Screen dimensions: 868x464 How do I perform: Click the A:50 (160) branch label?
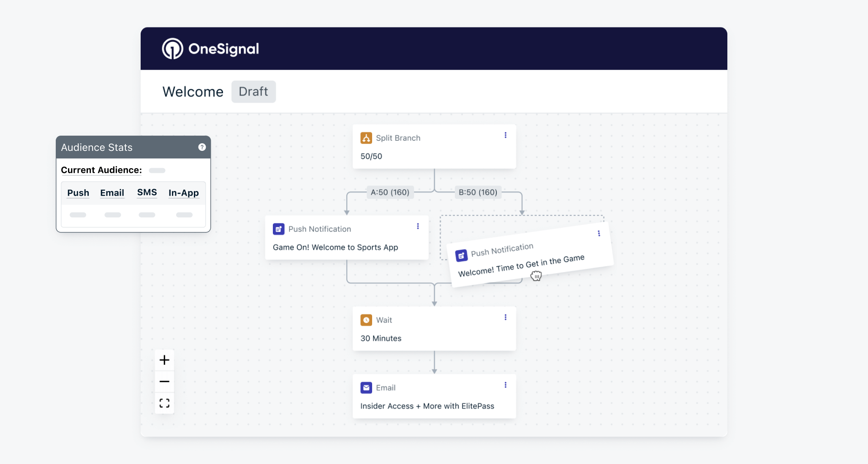[x=390, y=192]
